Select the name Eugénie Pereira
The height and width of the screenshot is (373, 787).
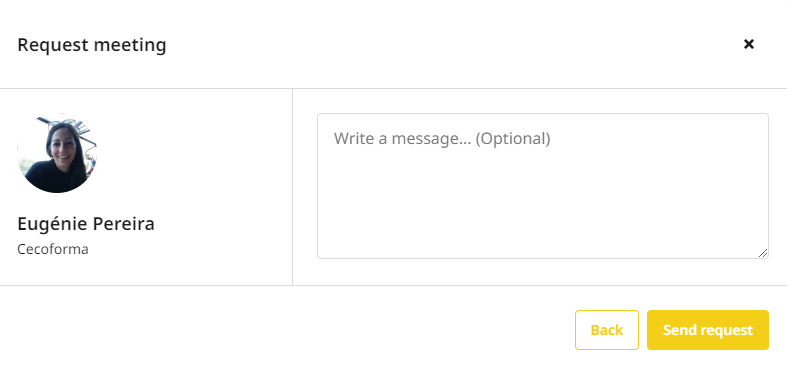coord(86,224)
